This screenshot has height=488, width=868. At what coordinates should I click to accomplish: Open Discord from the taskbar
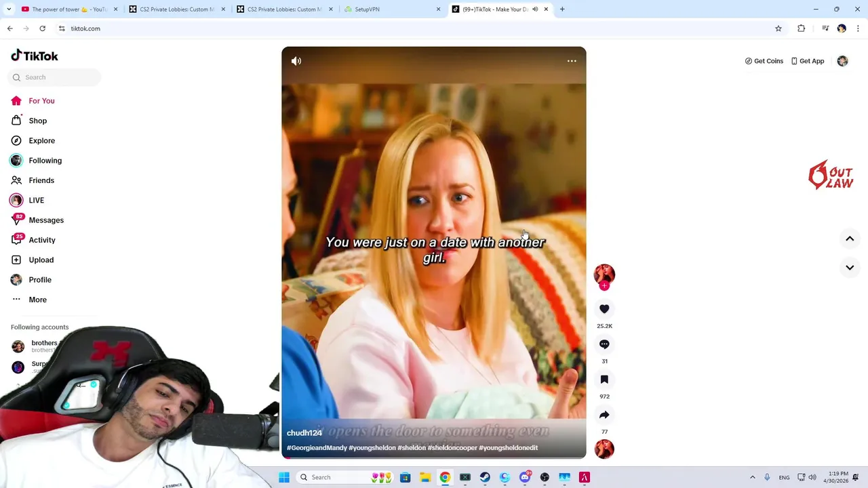click(525, 477)
